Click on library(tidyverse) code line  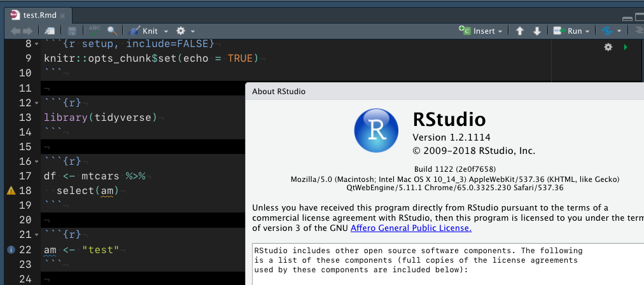tap(101, 118)
